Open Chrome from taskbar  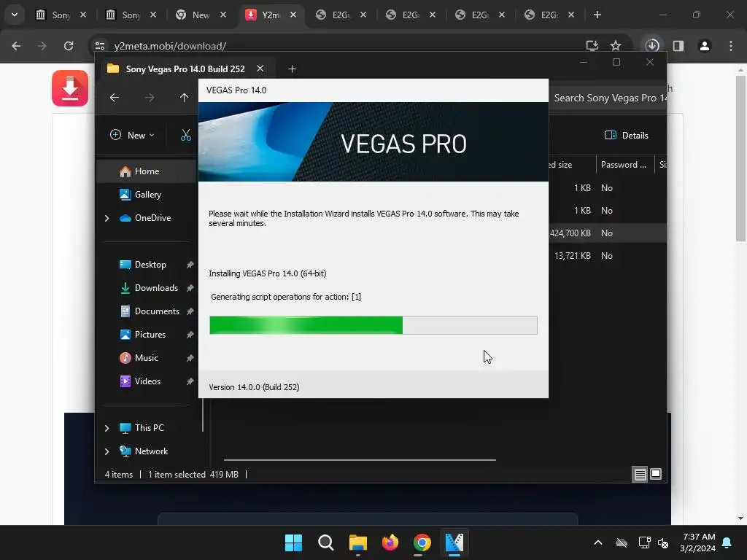[422, 542]
